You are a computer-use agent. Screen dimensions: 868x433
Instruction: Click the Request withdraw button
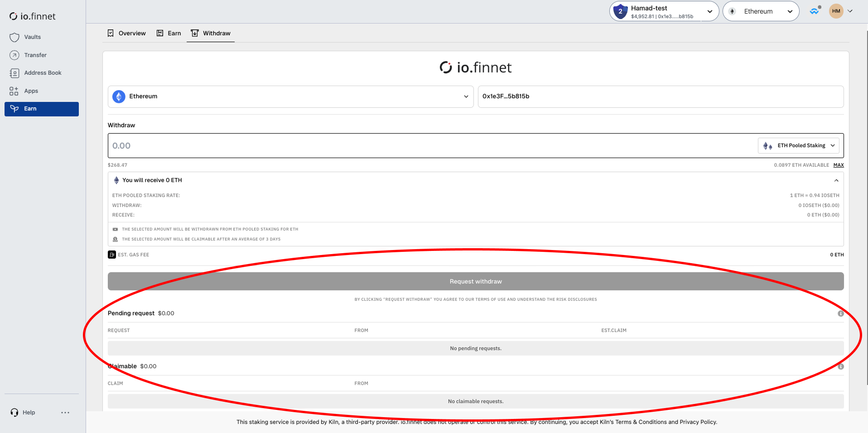pos(476,281)
